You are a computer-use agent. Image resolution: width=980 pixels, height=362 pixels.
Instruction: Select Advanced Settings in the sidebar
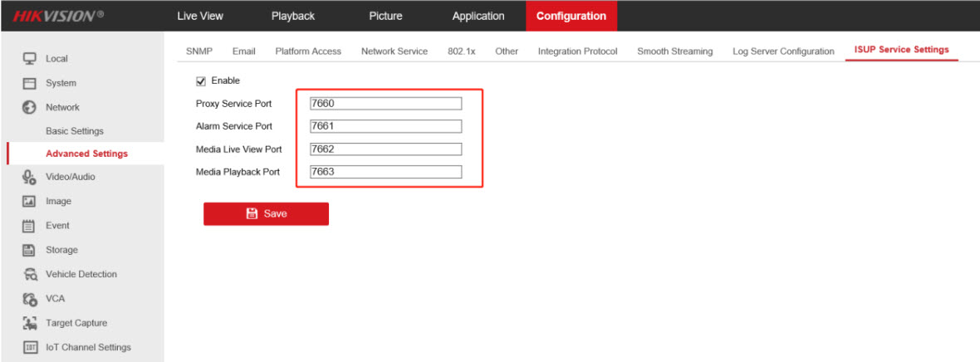click(86, 154)
